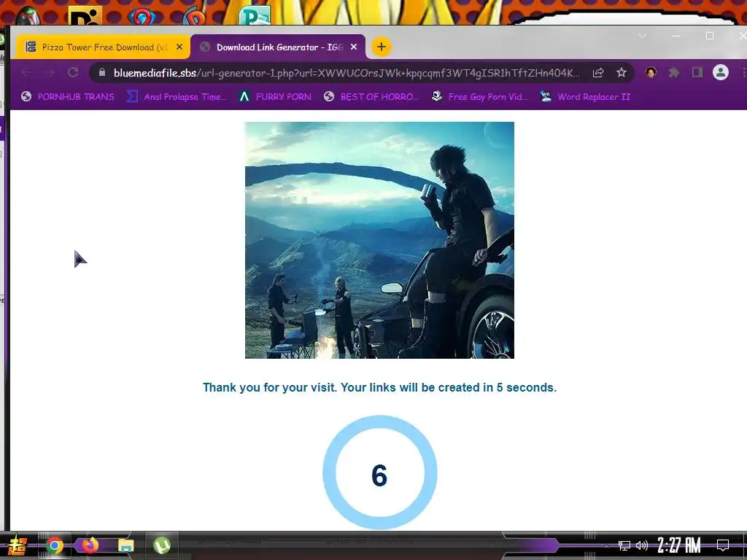This screenshot has width=747, height=560.
Task: Switch to the Pizza Tower Free Download tab
Action: (x=102, y=47)
